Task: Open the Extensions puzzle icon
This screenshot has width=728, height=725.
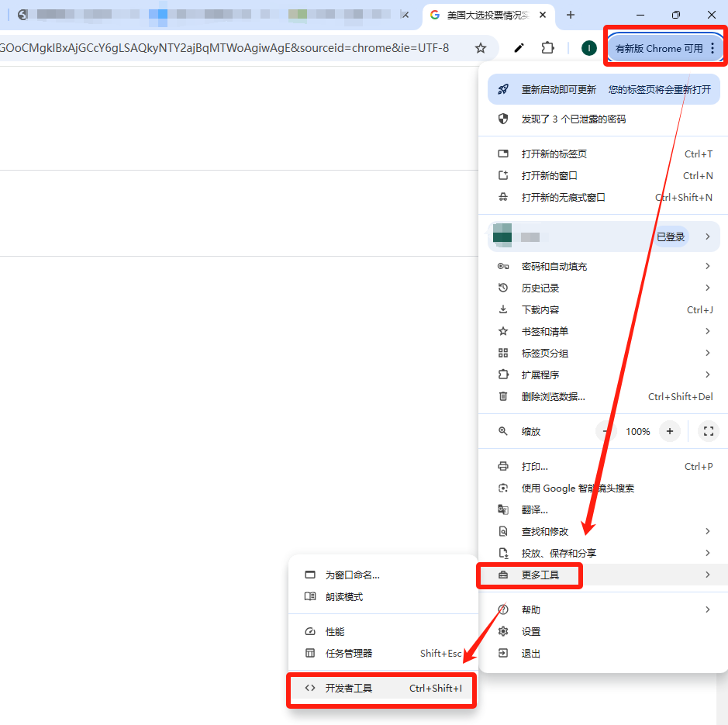Action: (547, 48)
